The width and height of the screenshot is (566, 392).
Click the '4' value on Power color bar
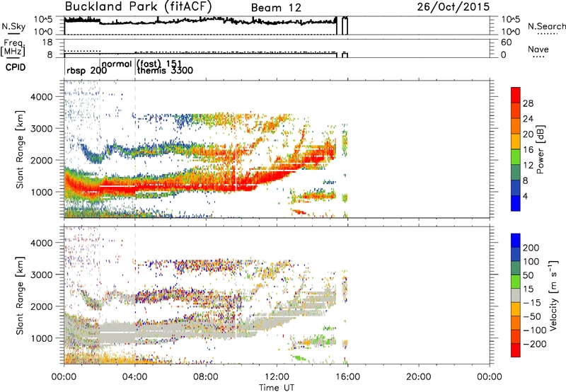[x=525, y=197]
